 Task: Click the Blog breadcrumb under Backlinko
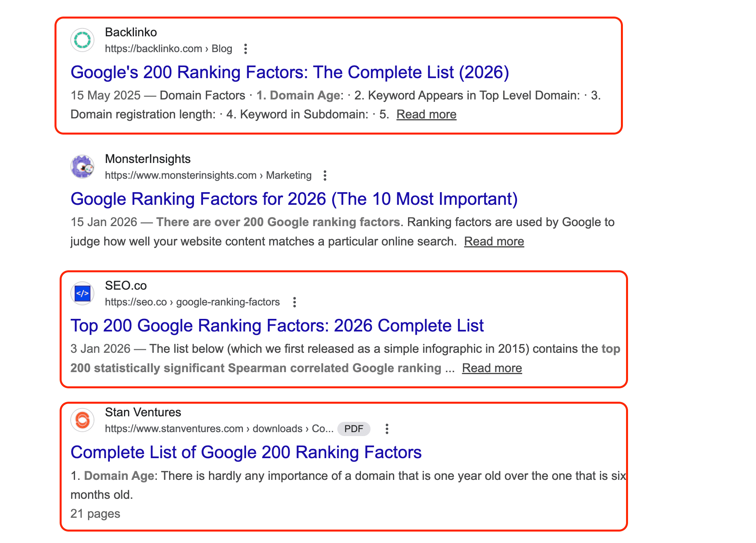coord(222,49)
